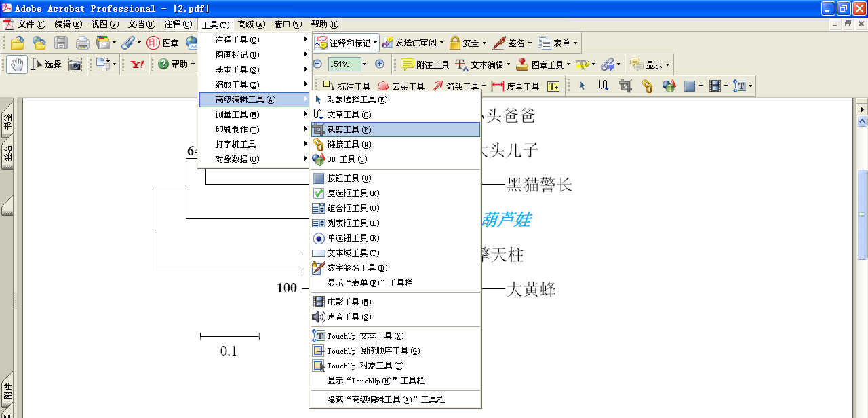The height and width of the screenshot is (418, 868).
Task: Select the Link tool chain icon in toolbar
Action: (647, 86)
